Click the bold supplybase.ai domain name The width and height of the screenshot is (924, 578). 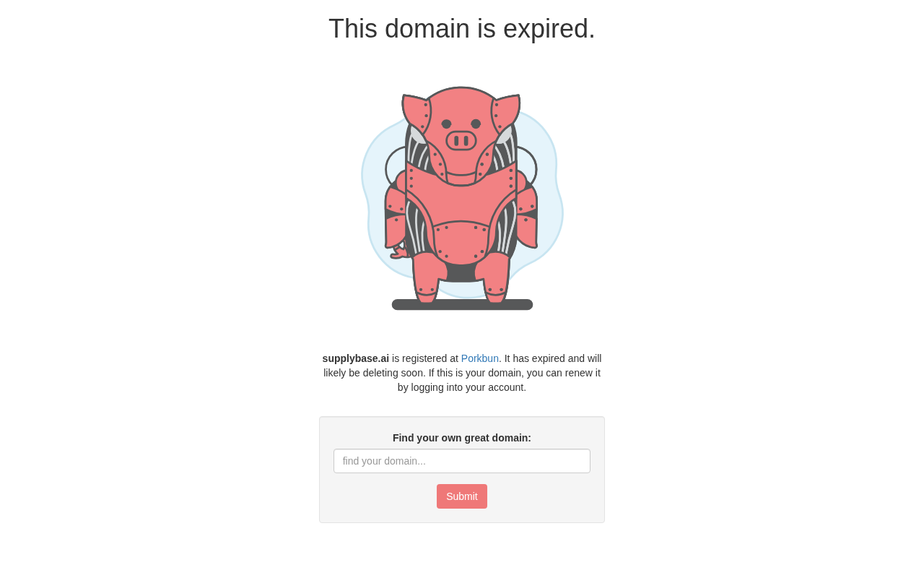[356, 358]
